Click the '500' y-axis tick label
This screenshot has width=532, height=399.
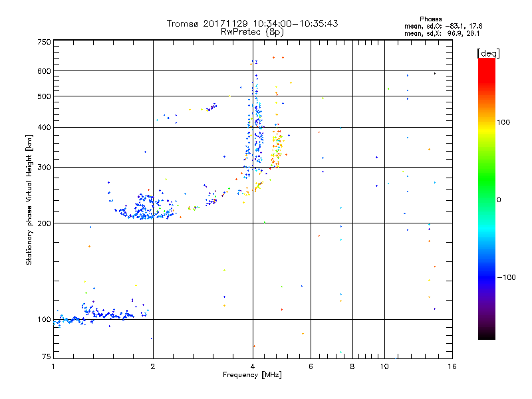point(44,96)
